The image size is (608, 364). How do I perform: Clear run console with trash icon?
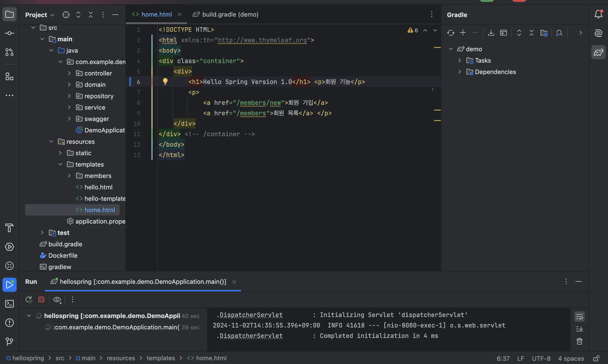[579, 341]
